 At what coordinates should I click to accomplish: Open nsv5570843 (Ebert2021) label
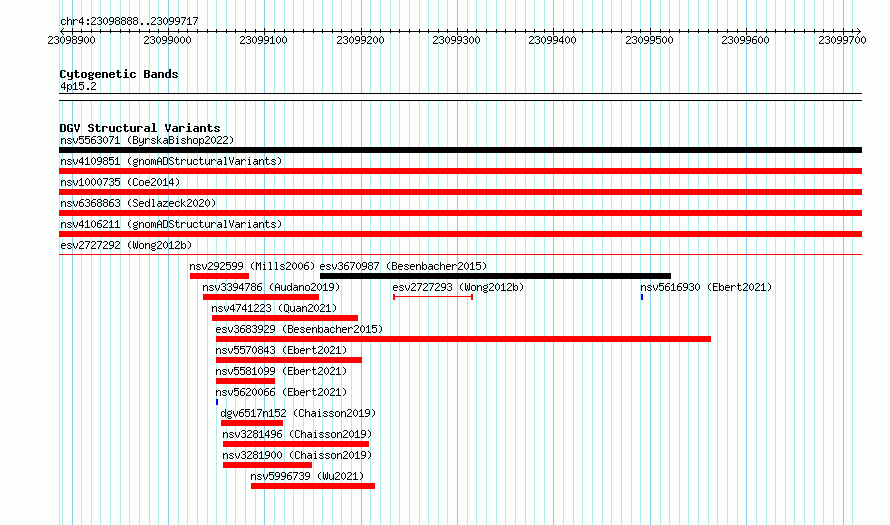(x=281, y=350)
